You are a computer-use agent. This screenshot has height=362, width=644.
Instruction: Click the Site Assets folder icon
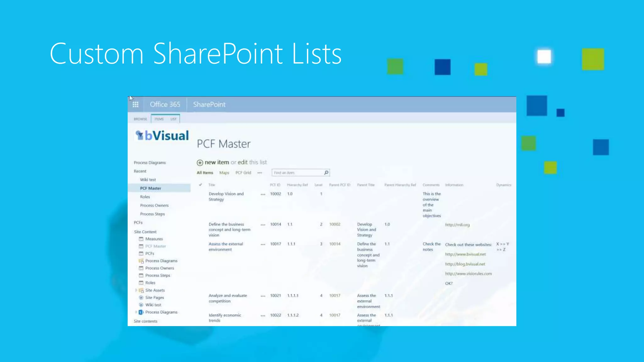pos(141,290)
